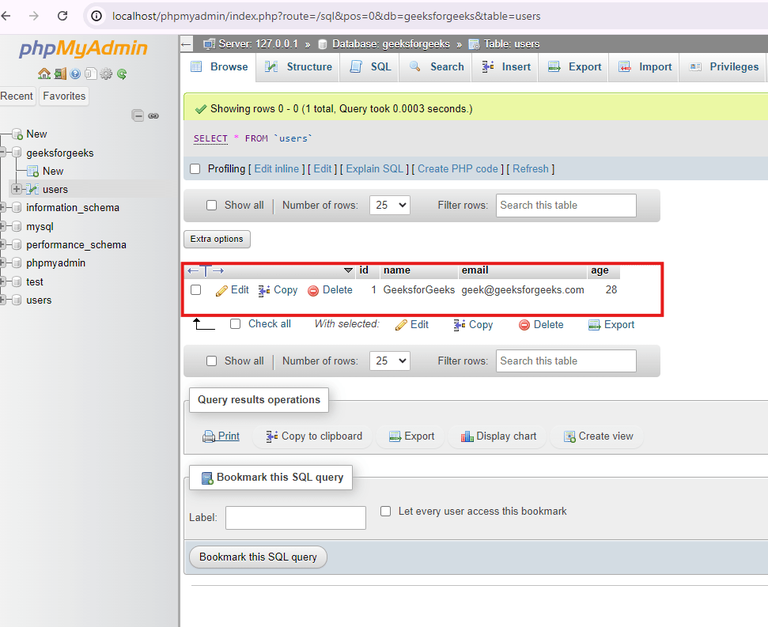Click the With selected red Delete icon

(x=524, y=325)
